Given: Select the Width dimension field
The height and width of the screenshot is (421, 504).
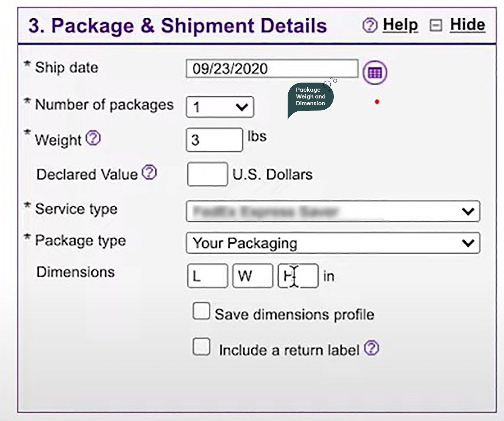Looking at the screenshot, I should point(253,276).
